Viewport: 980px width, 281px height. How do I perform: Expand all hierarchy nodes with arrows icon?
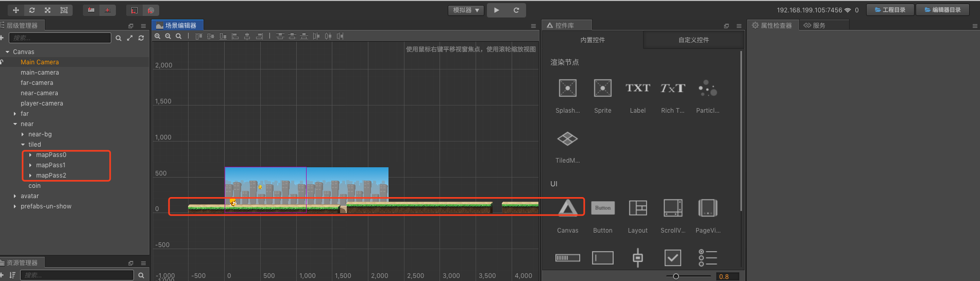tap(130, 38)
